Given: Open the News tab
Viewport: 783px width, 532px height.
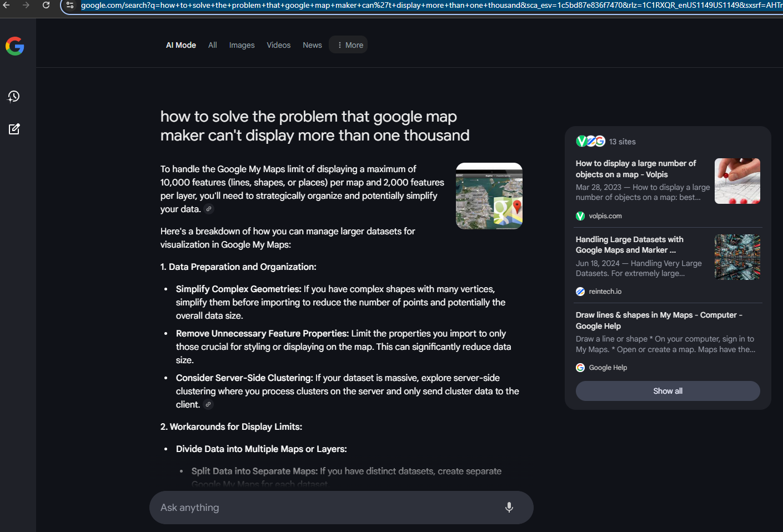Looking at the screenshot, I should 312,45.
